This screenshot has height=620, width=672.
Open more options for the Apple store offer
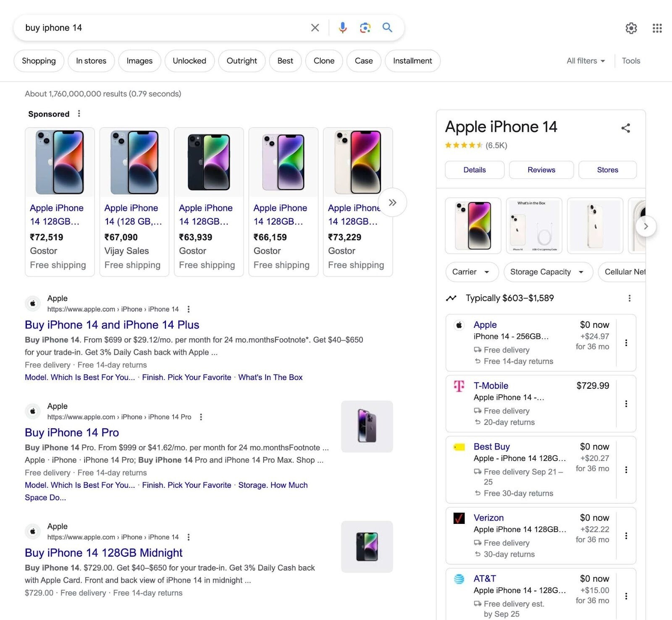626,343
